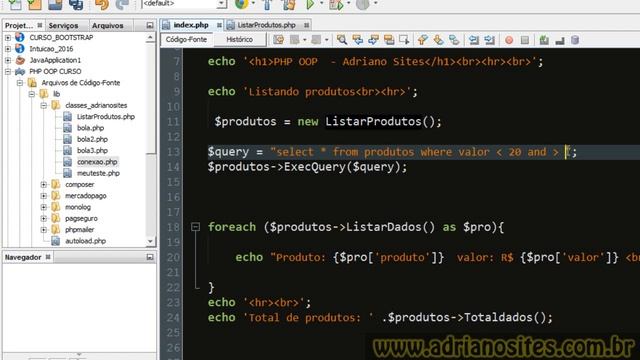Switch to the Serviços tab
640x360 pixels.
click(63, 25)
